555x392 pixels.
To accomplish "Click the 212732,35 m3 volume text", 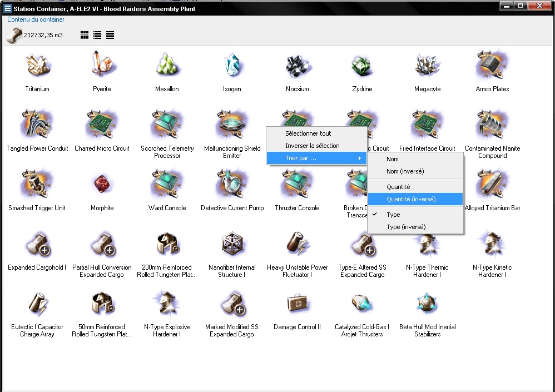I will [43, 35].
